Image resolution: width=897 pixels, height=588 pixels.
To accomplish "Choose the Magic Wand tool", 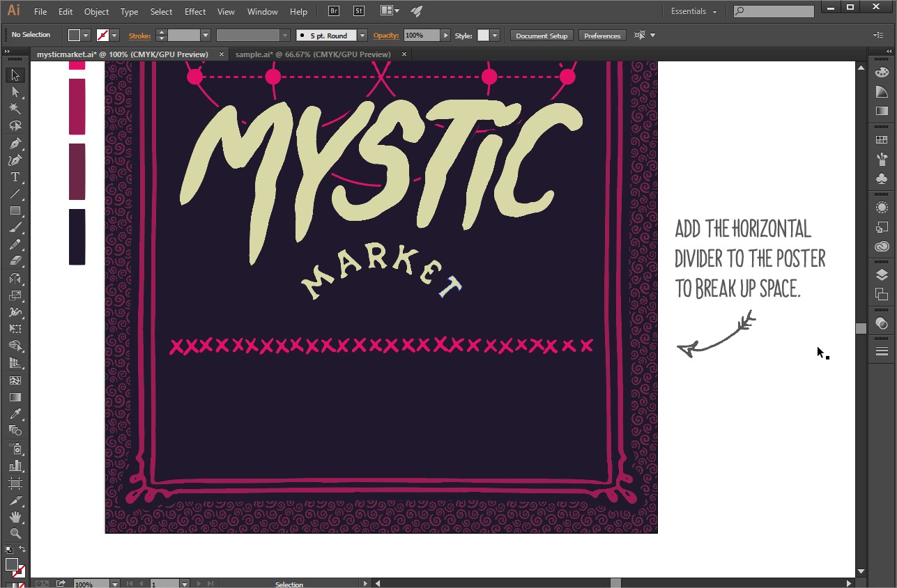I will [15, 109].
